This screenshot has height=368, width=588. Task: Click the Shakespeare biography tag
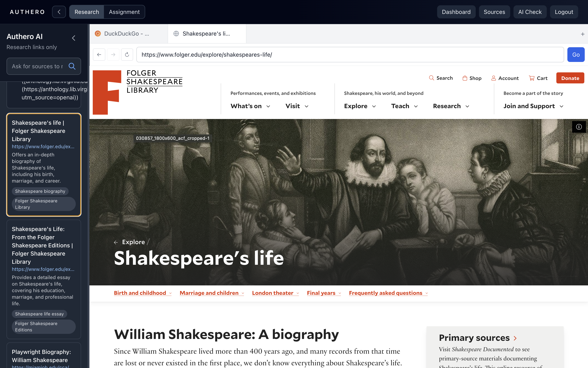pos(40,191)
